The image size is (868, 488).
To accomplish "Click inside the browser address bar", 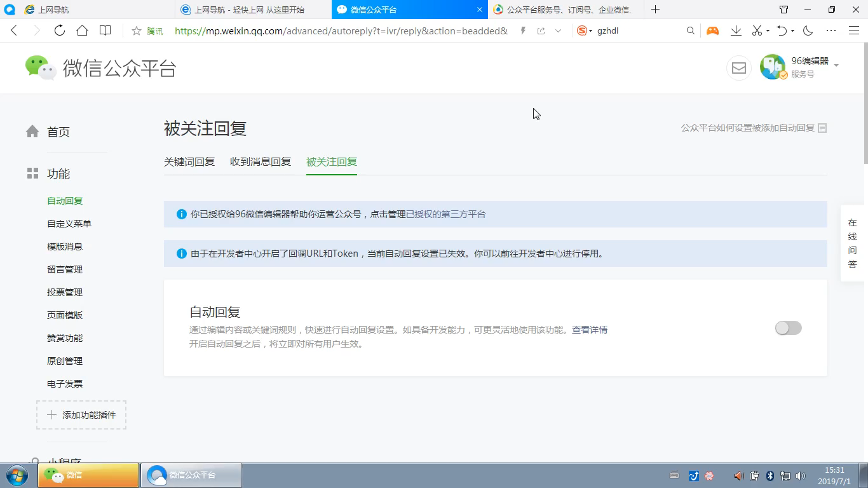I will pyautogui.click(x=318, y=30).
